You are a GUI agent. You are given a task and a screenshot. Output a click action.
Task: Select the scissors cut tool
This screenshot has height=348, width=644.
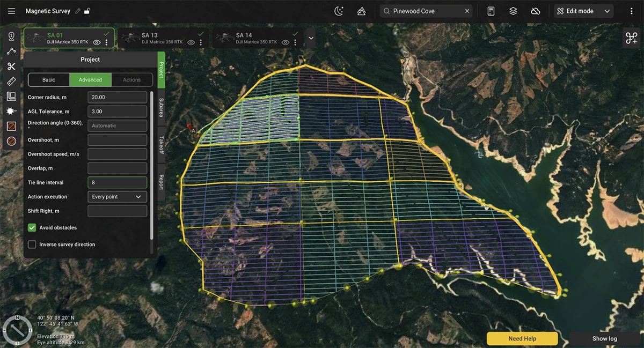click(11, 66)
